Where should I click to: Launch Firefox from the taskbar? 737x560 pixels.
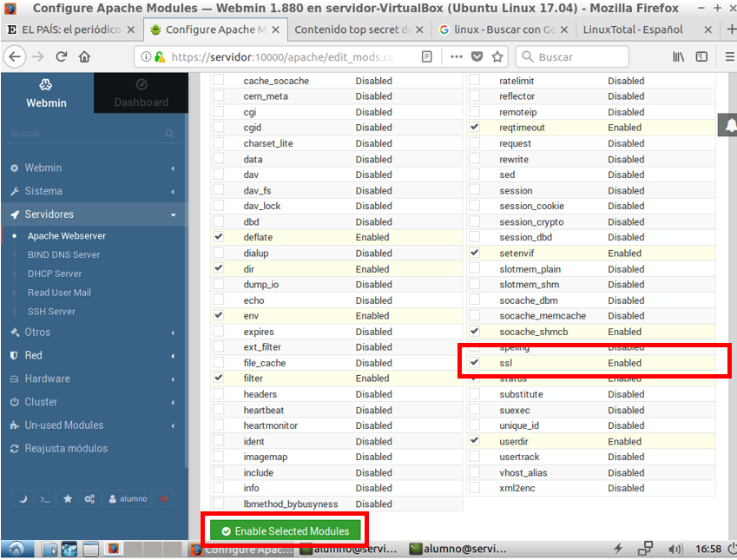[x=114, y=549]
